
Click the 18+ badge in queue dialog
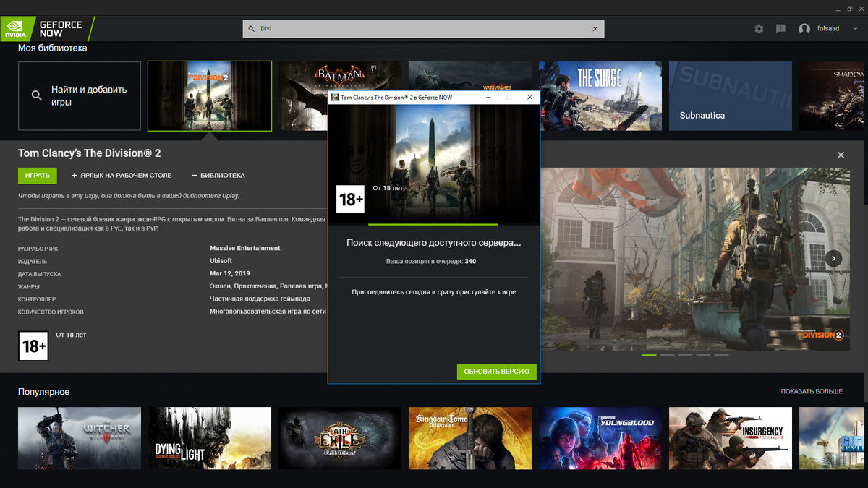coord(351,199)
